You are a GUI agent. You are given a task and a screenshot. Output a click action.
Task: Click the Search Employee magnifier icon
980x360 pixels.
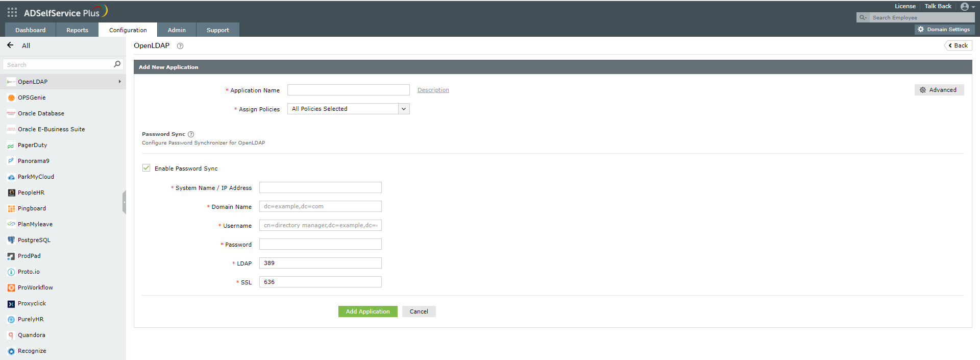point(863,17)
